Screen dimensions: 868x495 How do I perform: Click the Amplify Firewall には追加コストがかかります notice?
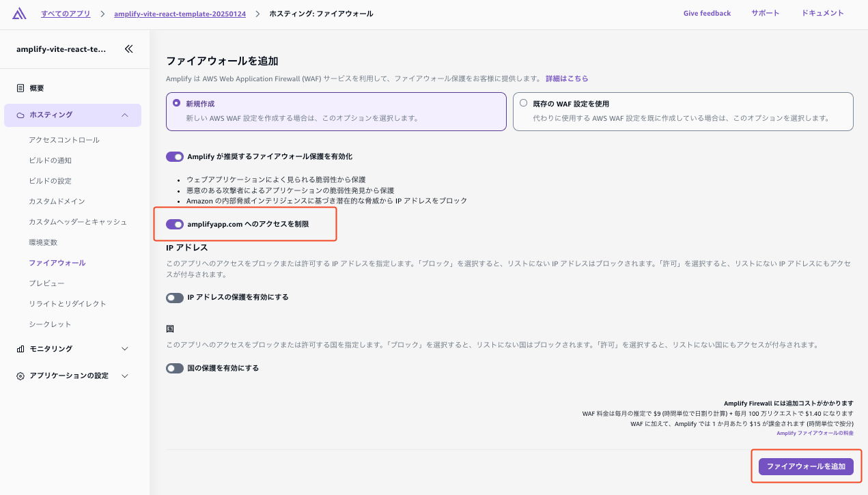(789, 404)
